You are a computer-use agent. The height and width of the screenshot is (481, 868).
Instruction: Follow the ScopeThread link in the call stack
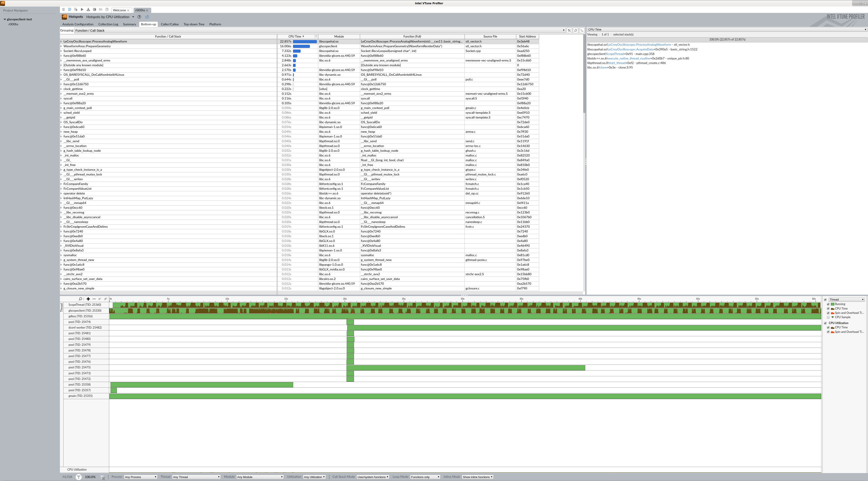615,54
